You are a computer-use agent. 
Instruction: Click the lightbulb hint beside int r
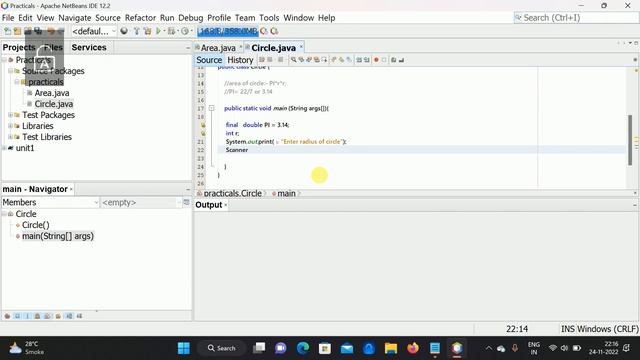[x=203, y=133]
